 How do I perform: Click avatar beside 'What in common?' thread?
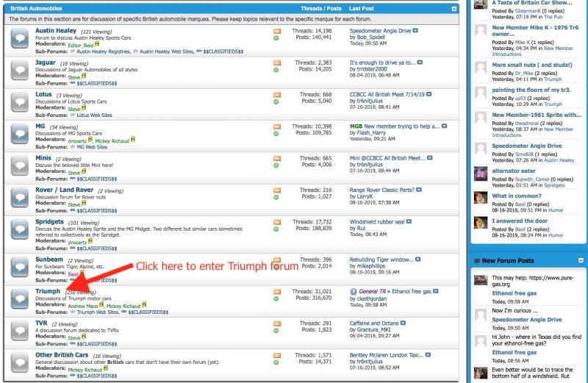pos(481,198)
